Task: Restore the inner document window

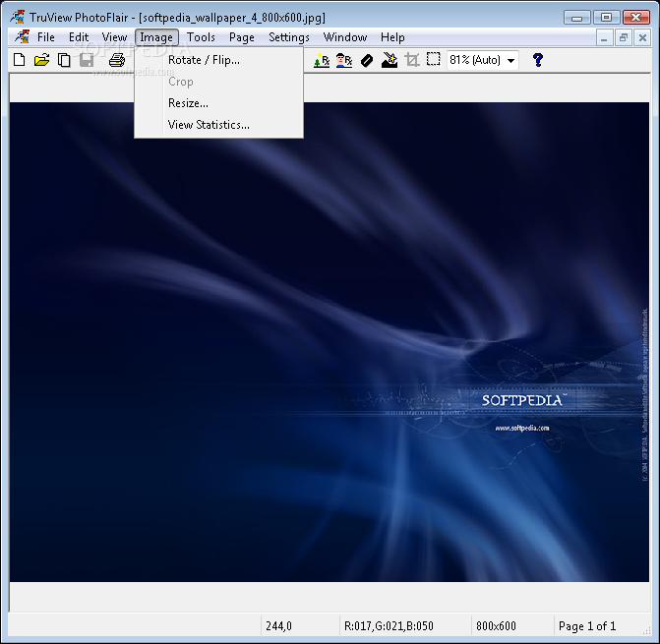Action: pos(624,38)
